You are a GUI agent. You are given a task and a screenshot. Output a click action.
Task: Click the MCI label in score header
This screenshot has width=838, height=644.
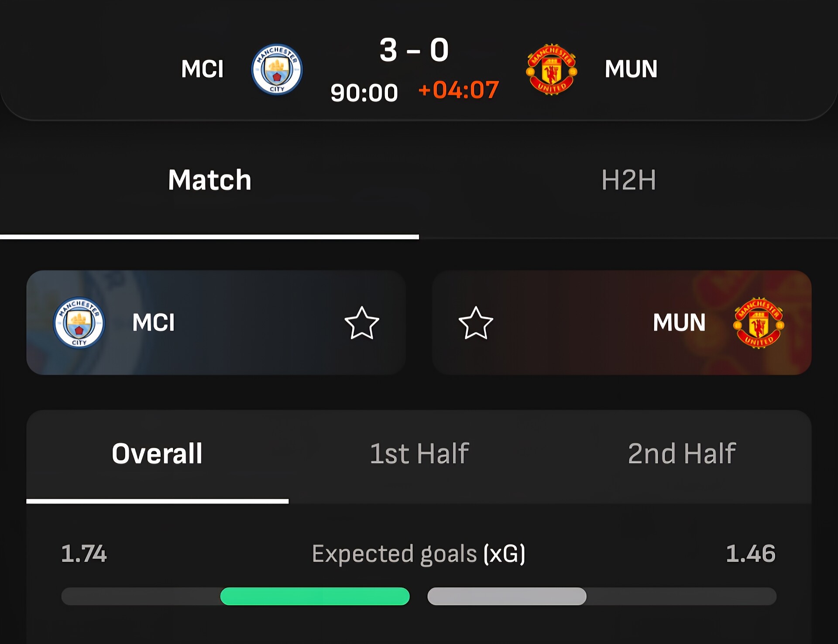203,69
